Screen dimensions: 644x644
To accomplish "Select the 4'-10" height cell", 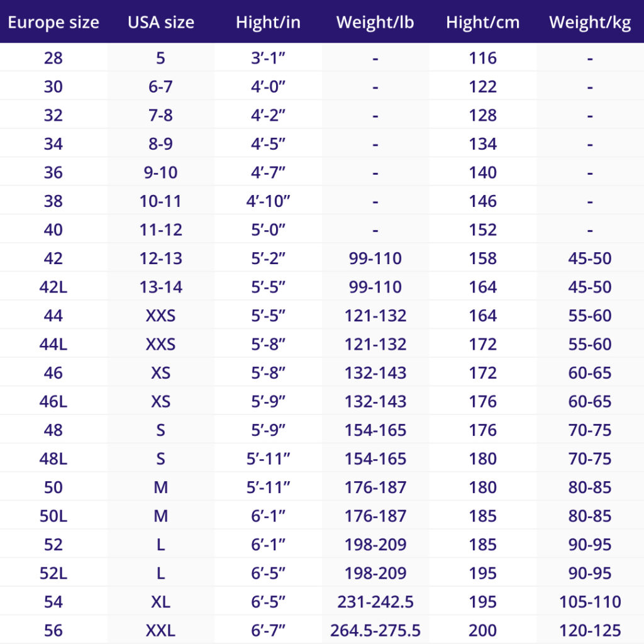I will click(268, 201).
